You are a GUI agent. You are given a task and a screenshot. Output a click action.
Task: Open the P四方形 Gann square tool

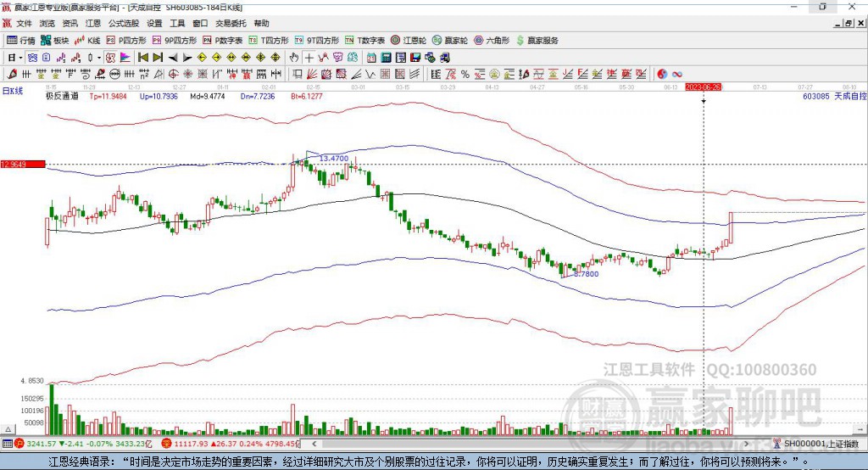coord(126,41)
